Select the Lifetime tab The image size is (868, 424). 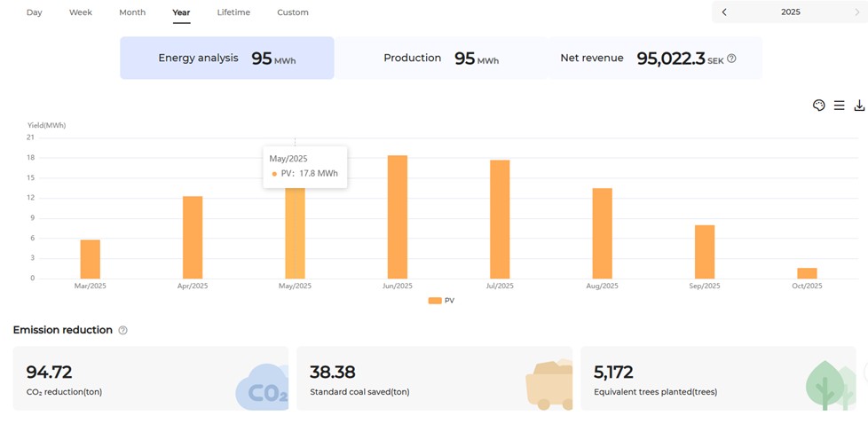pyautogui.click(x=233, y=12)
